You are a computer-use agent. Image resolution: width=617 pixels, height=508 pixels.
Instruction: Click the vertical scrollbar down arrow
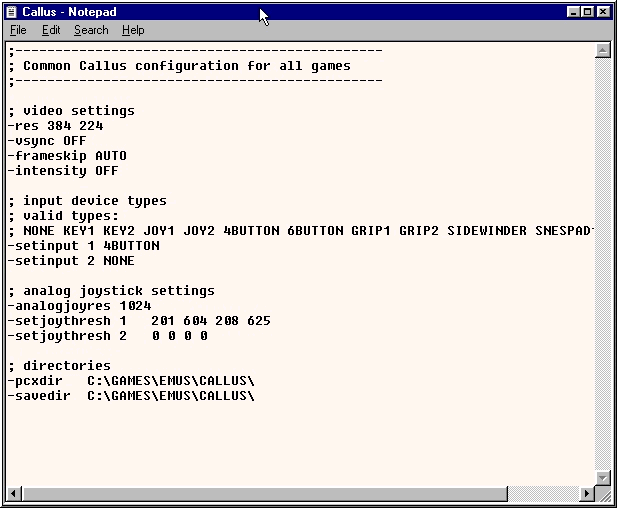603,478
